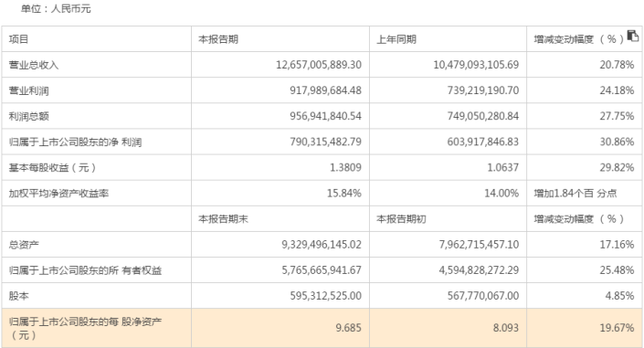The image size is (644, 348).
Task: Click the 股本 row label
Action: (19, 296)
